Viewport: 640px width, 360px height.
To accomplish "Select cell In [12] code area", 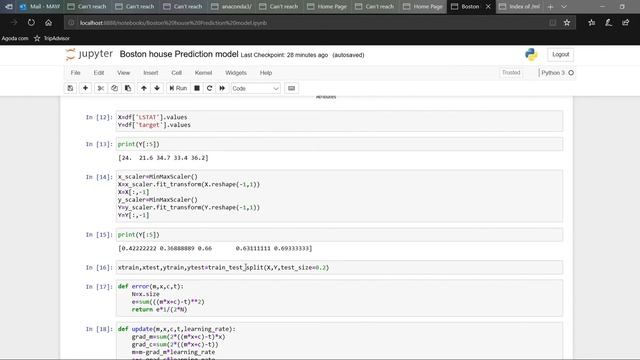I will click(339, 121).
